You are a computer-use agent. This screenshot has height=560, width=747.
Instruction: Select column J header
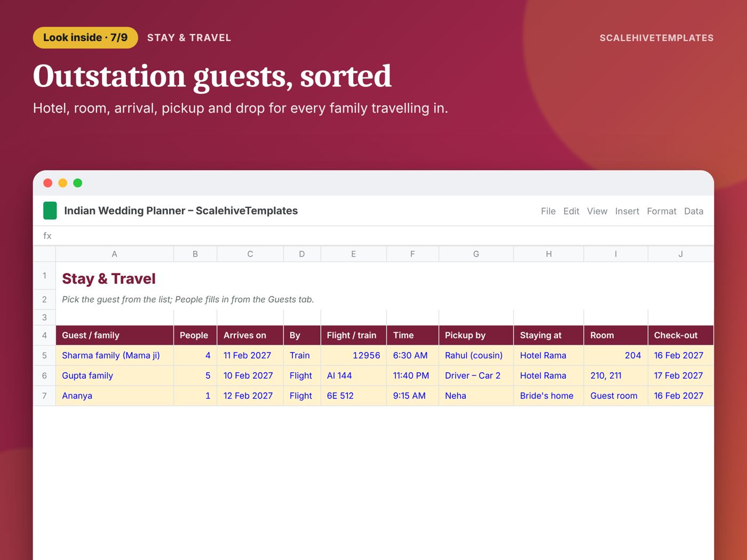pyautogui.click(x=681, y=254)
